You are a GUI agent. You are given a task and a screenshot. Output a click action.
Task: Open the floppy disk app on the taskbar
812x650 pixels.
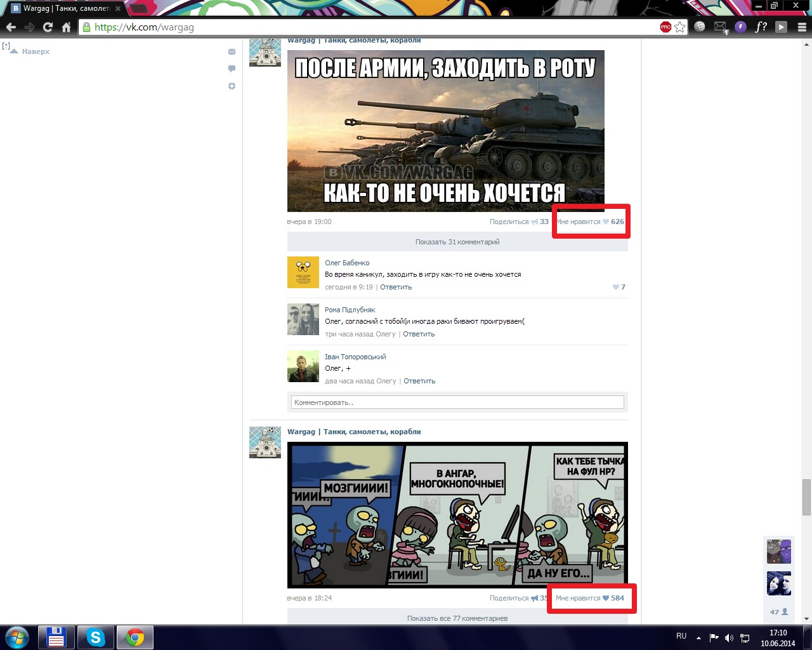click(56, 637)
